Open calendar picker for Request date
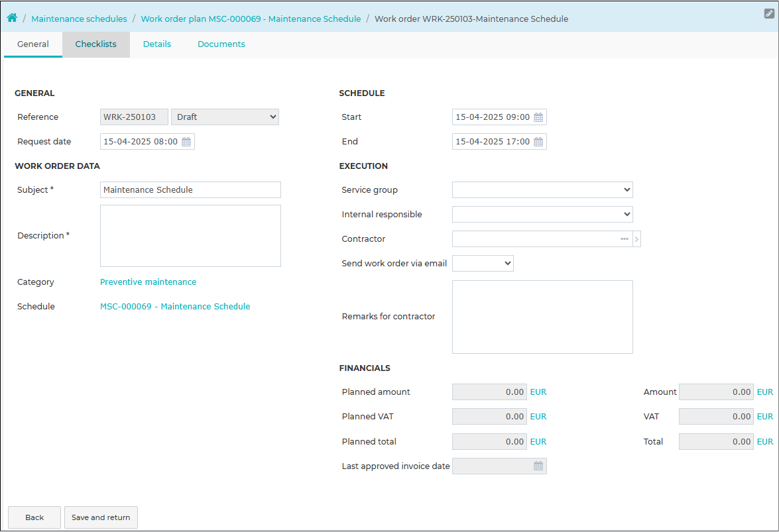 pyautogui.click(x=186, y=142)
